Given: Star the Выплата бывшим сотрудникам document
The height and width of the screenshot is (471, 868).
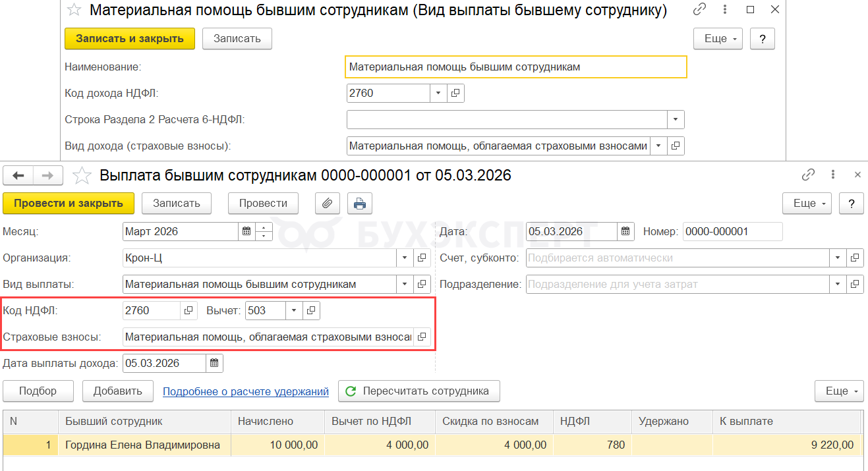Looking at the screenshot, I should tap(82, 175).
